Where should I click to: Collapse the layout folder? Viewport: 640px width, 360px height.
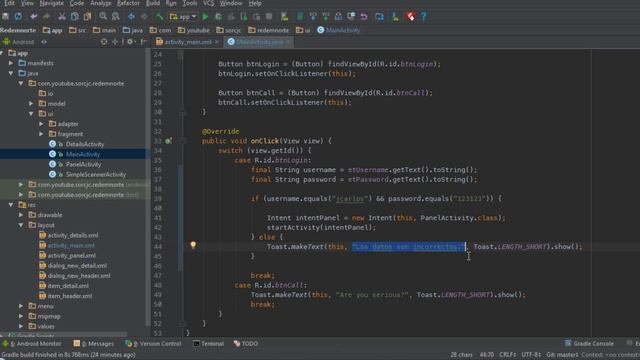[21, 225]
